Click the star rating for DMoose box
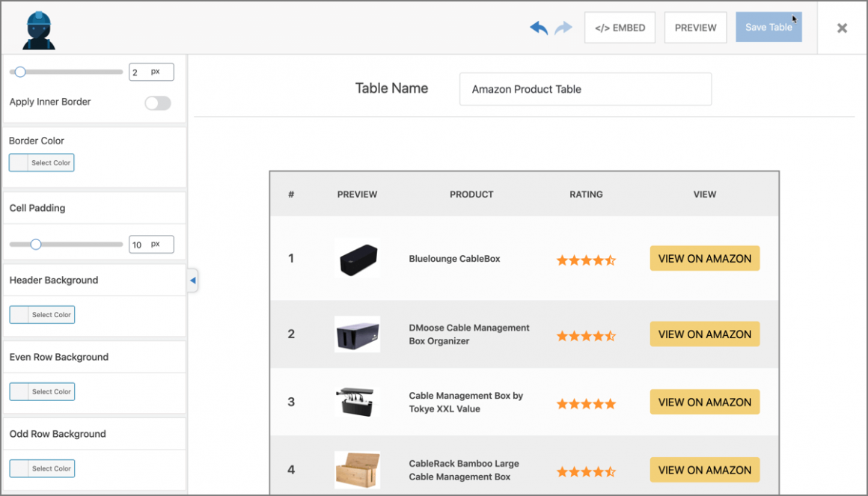Screen dimensions: 868x496 pyautogui.click(x=586, y=336)
